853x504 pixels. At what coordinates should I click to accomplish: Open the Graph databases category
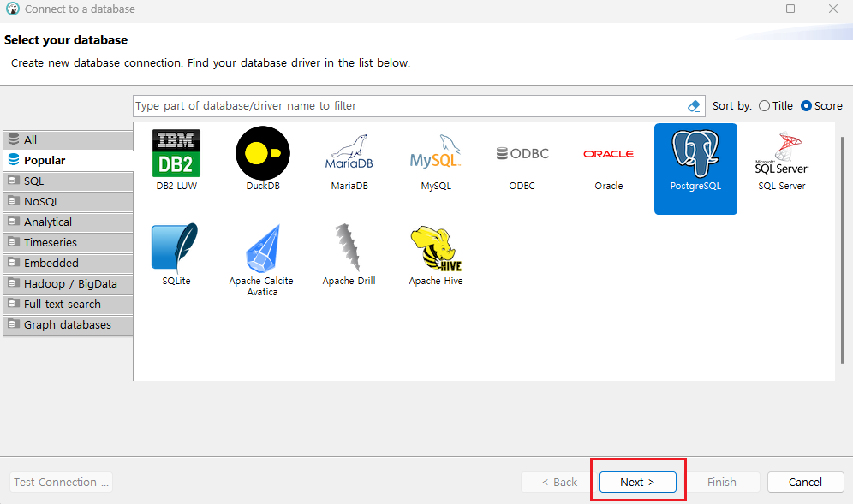point(69,325)
